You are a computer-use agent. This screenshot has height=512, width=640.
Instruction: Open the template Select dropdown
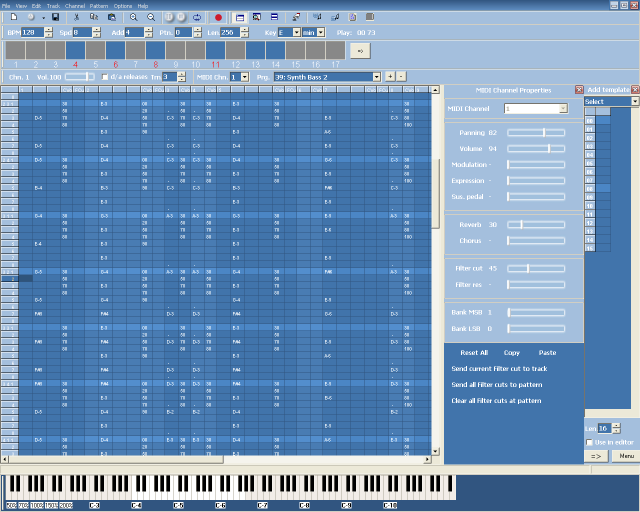pos(635,101)
